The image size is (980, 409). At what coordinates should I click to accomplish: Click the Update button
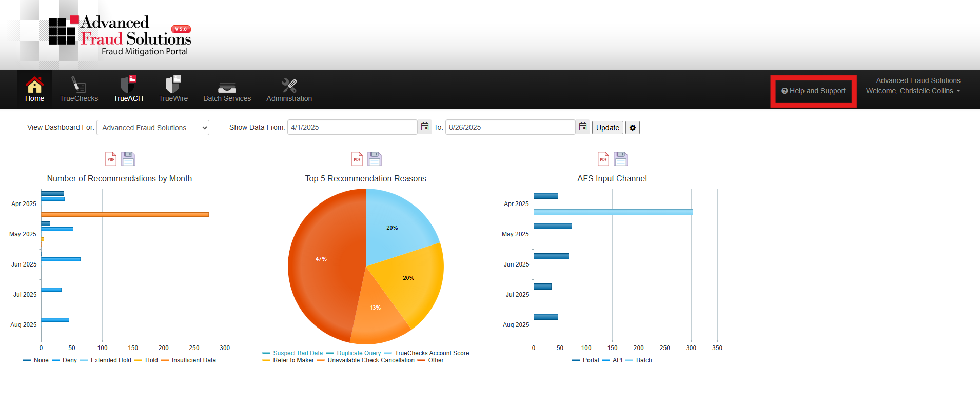point(607,128)
